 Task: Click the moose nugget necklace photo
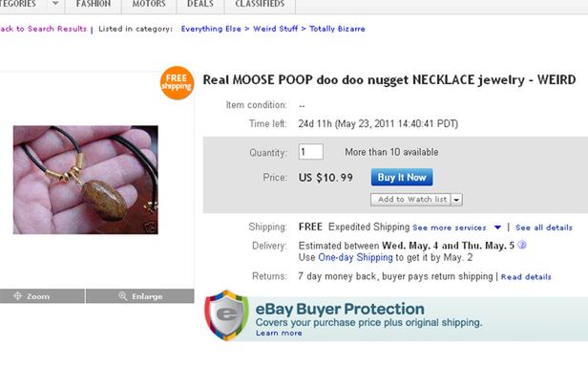86,180
